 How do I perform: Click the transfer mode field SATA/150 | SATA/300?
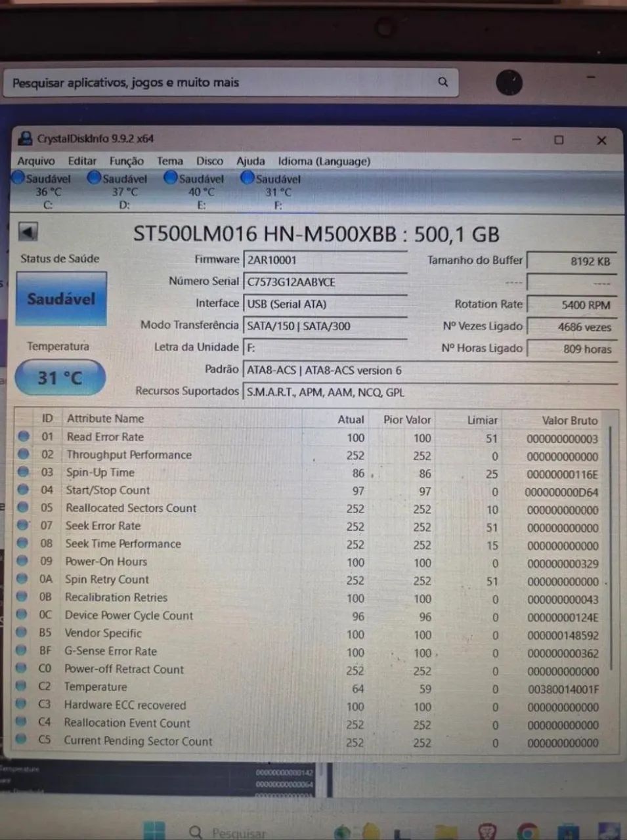pyautogui.click(x=326, y=326)
